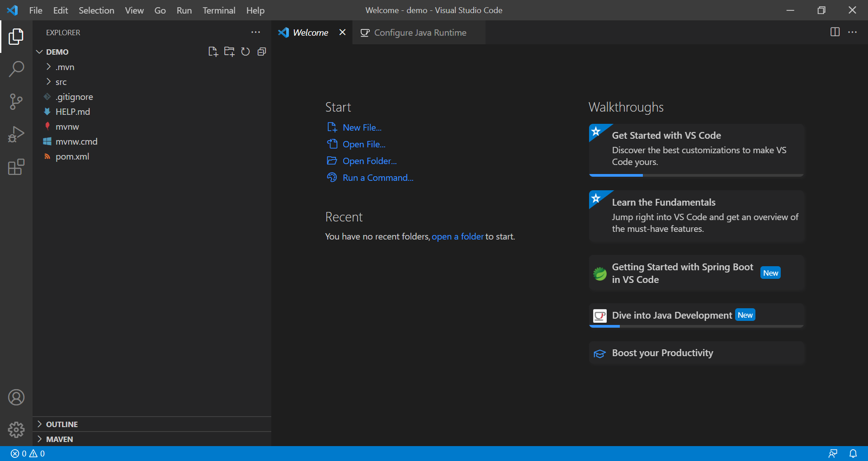The height and width of the screenshot is (461, 868).
Task: Collapse all folders in Explorer
Action: click(x=262, y=52)
